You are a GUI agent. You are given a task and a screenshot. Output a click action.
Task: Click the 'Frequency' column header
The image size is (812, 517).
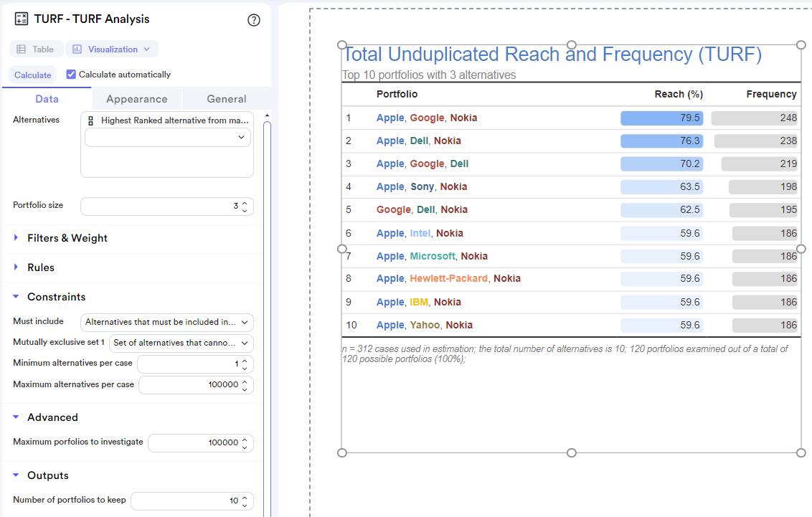[x=771, y=94]
